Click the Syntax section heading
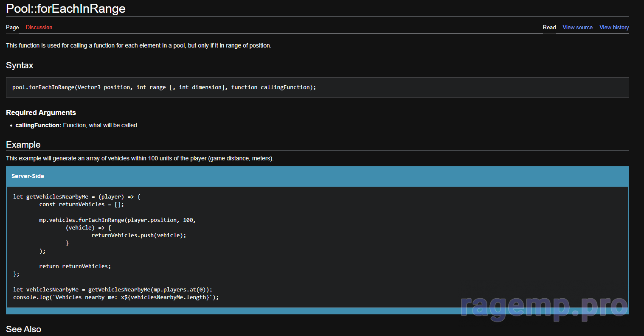Screen dimensions: 644x336 click(x=20, y=65)
